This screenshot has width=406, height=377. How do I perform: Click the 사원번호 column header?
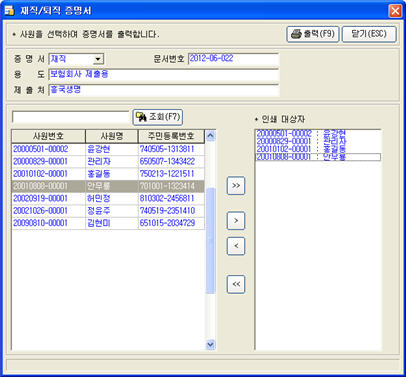click(x=48, y=136)
